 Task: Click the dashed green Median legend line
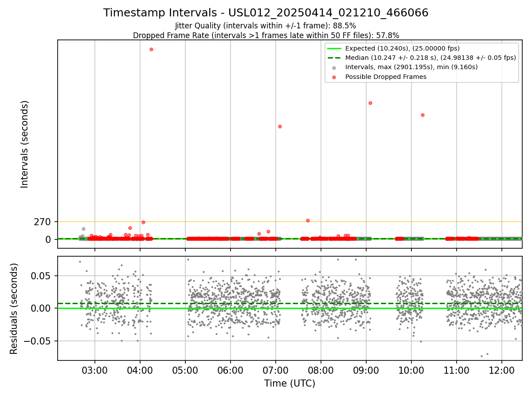coord(334,58)
